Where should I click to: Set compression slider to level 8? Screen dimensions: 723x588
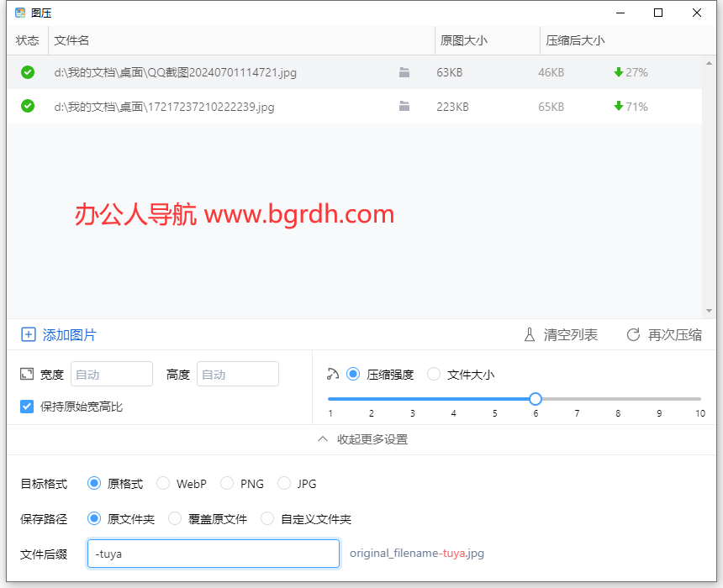pos(618,399)
